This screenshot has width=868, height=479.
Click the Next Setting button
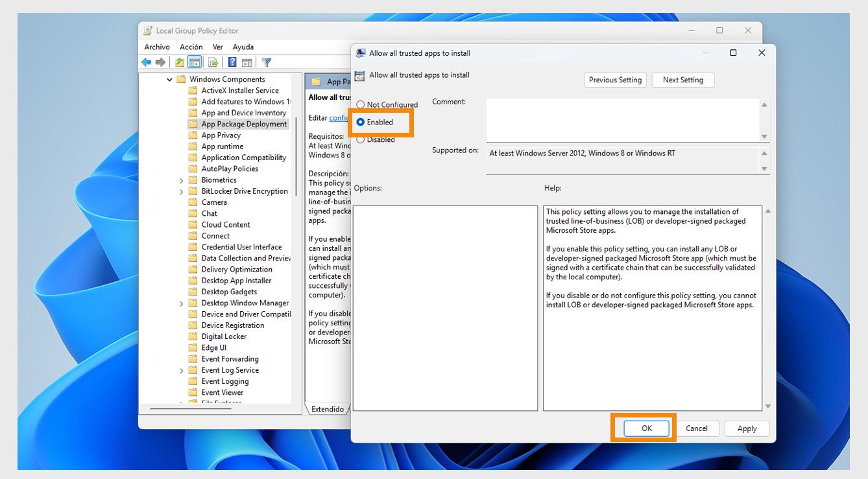(x=682, y=80)
